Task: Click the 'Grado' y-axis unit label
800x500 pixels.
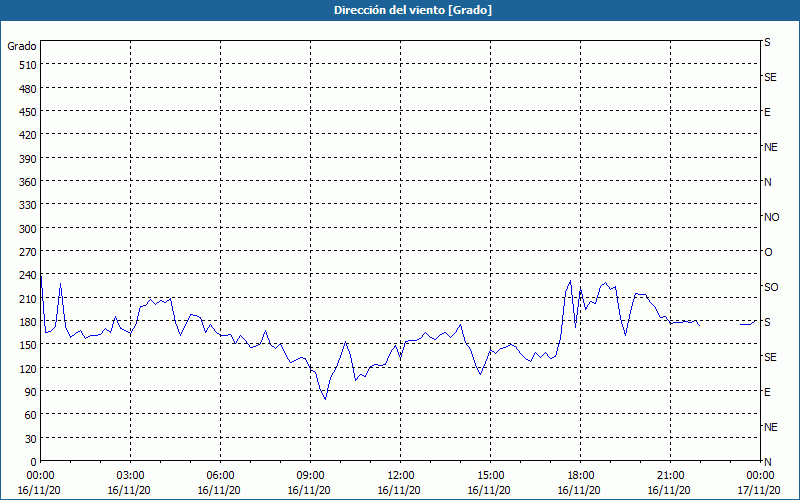Action: [x=22, y=46]
